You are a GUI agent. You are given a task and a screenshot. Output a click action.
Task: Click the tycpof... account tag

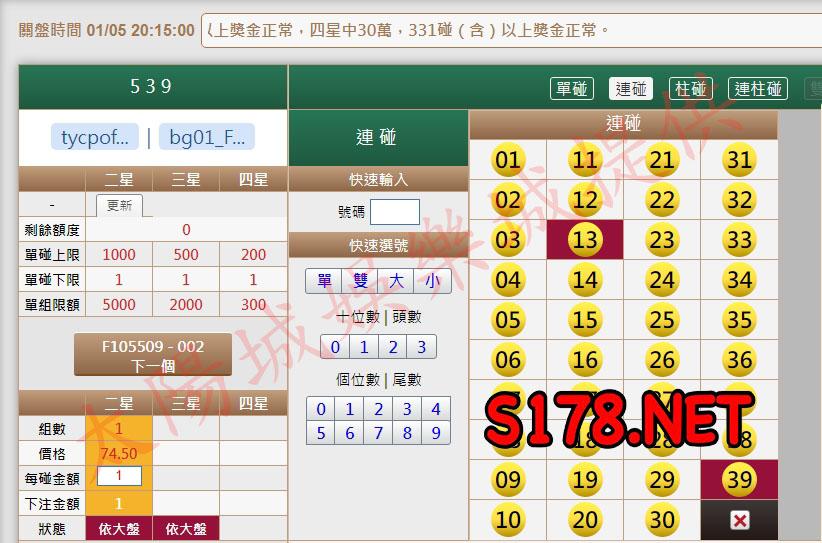(95, 137)
